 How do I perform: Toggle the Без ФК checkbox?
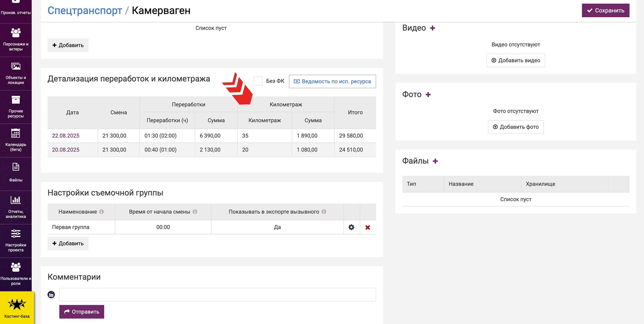click(258, 81)
